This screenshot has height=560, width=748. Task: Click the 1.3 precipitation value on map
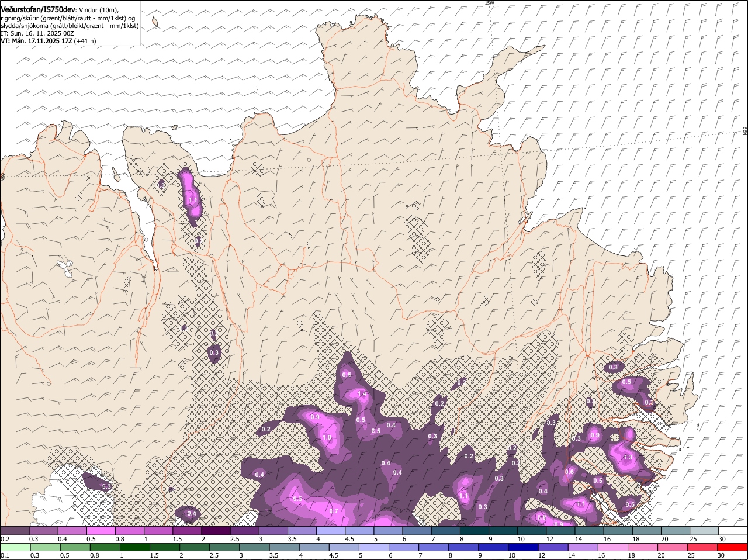pyautogui.click(x=628, y=457)
